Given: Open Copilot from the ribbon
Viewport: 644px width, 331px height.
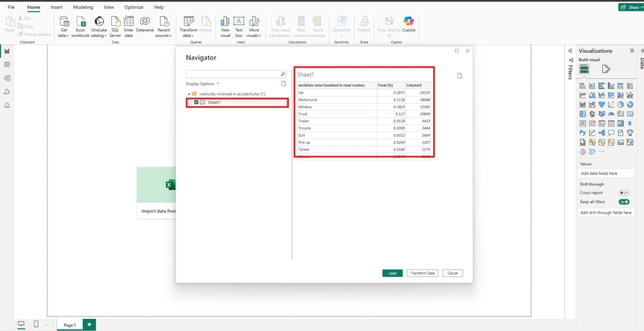Looking at the screenshot, I should click(408, 23).
